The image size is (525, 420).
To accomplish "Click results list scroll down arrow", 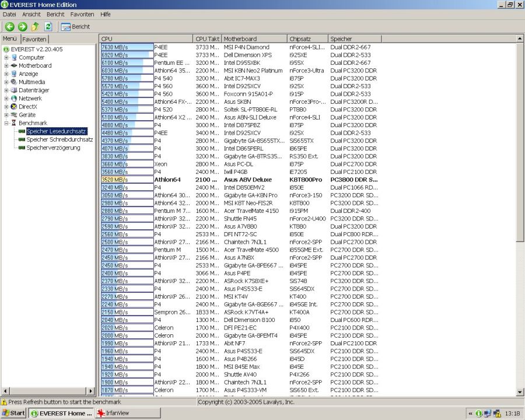I will 520,391.
